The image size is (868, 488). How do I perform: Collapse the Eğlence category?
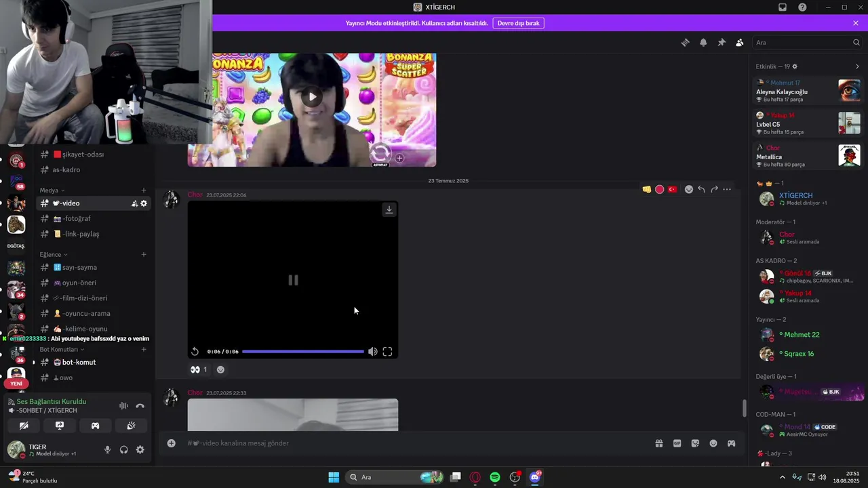point(54,255)
